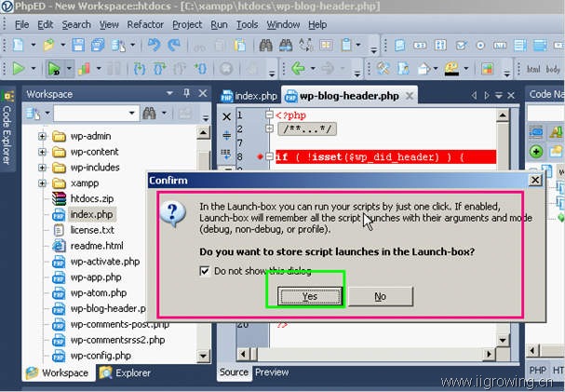565x392 pixels.
Task: Click No in the Confirm dialog
Action: pyautogui.click(x=380, y=296)
